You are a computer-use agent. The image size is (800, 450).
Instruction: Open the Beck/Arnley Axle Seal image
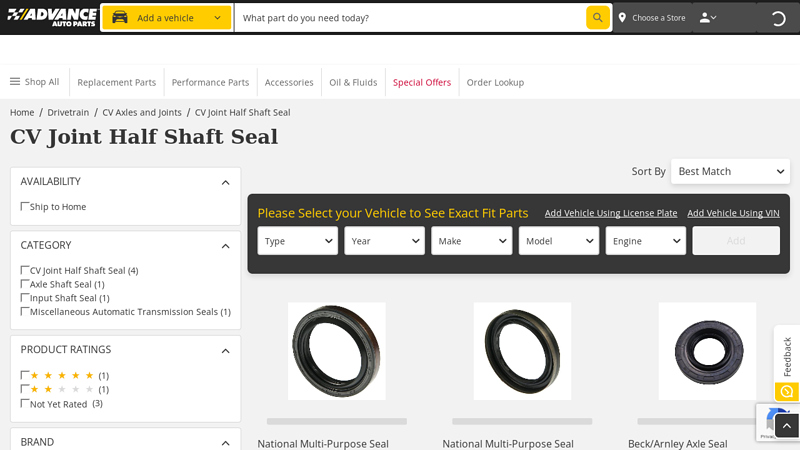707,351
